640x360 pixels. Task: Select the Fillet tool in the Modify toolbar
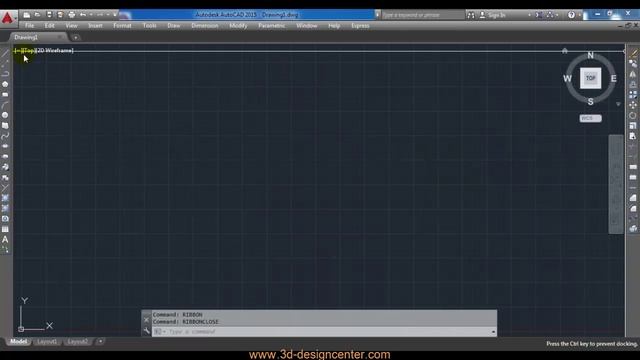pos(633,209)
